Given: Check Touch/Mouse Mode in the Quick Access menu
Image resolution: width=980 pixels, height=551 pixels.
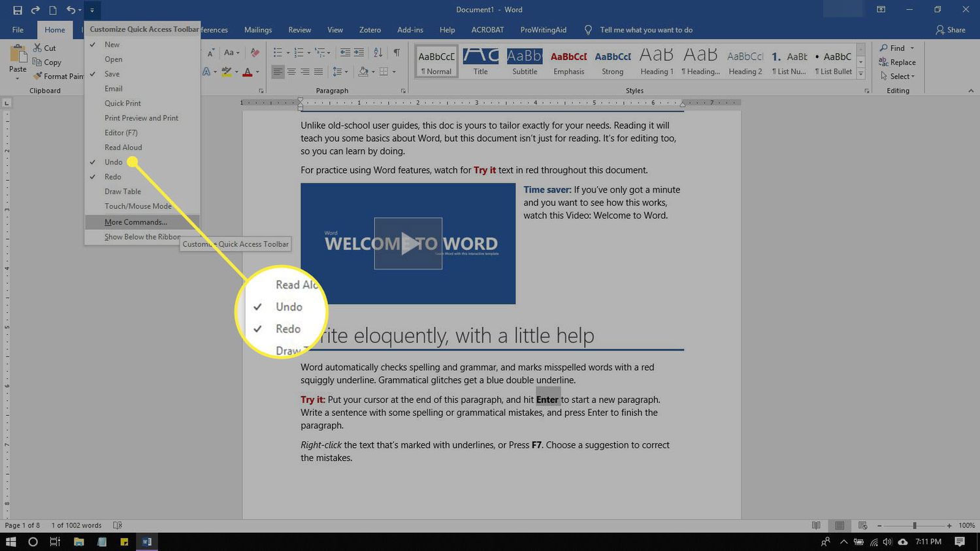Looking at the screenshot, I should click(x=142, y=206).
